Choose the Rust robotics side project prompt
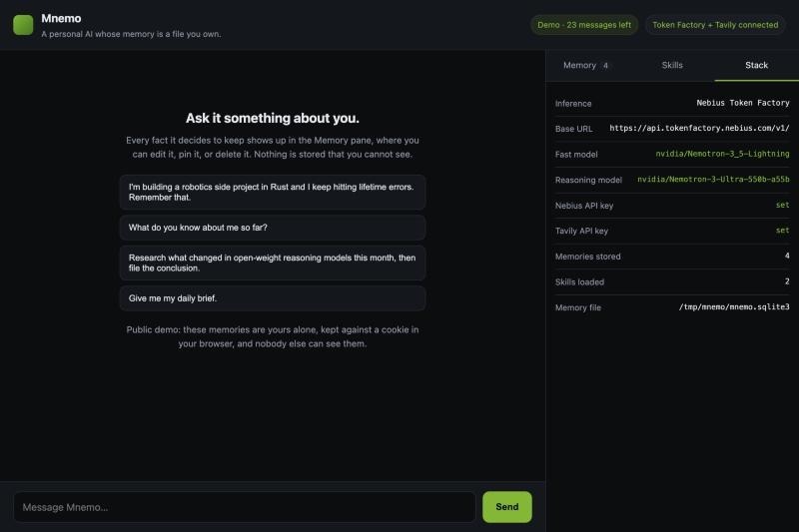799x532 pixels. [x=273, y=192]
